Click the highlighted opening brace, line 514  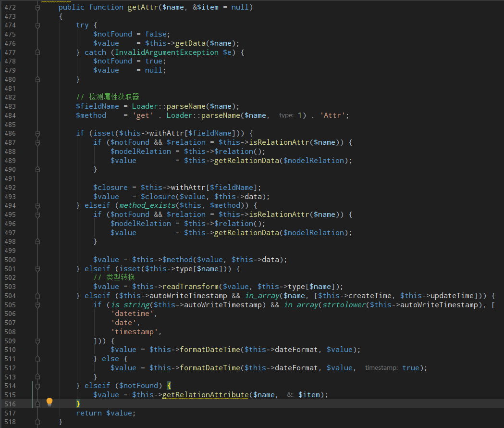click(169, 386)
